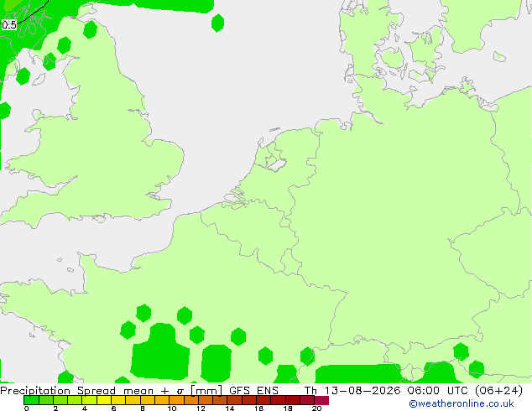
Task: Click the (06+24) forecast run label
Action: [x=498, y=391]
